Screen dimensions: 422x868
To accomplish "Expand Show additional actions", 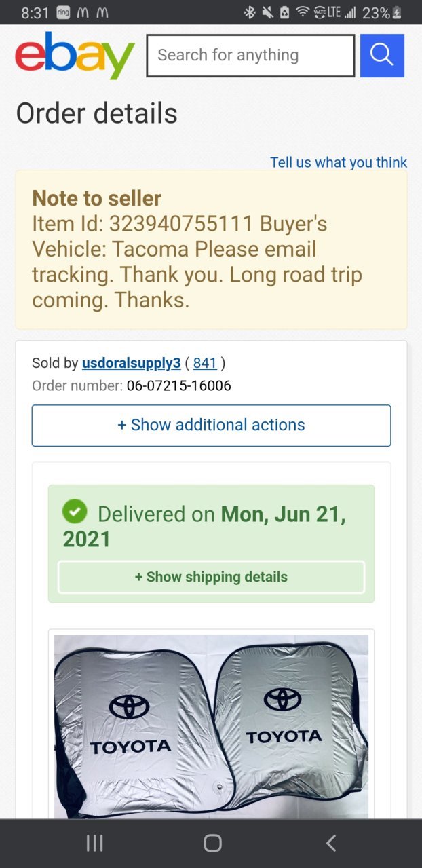I will tap(211, 426).
